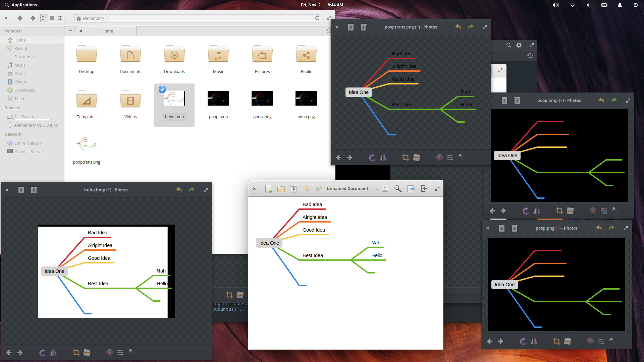Open color adjustments with the rainbow levels icon
Image resolution: width=644 pixels, height=362 pixels.
tap(450, 157)
